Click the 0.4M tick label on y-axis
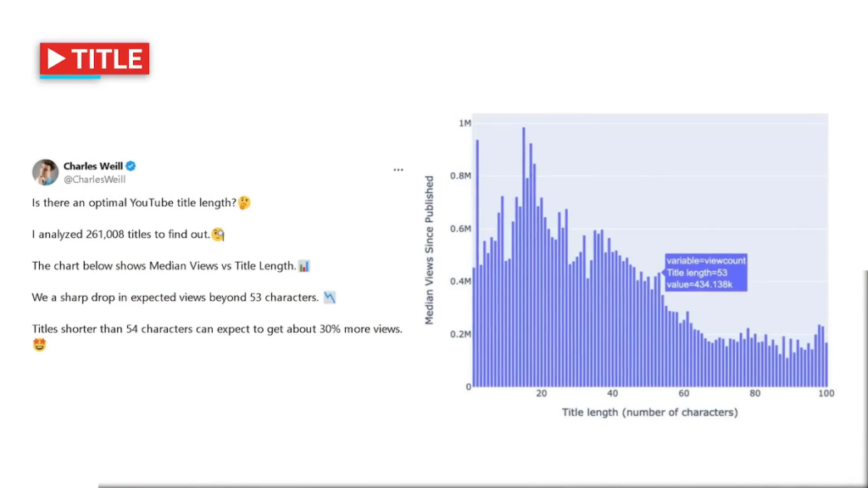Image resolution: width=868 pixels, height=488 pixels. [460, 282]
